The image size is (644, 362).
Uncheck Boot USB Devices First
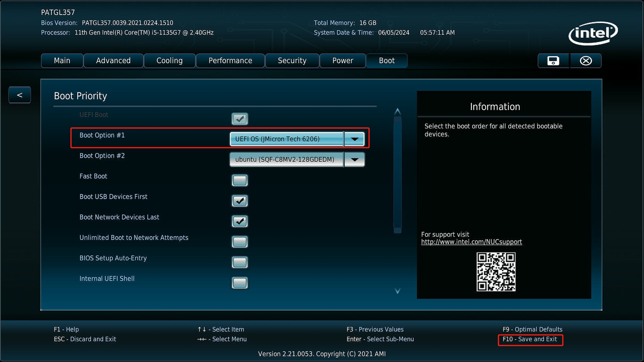pos(240,201)
